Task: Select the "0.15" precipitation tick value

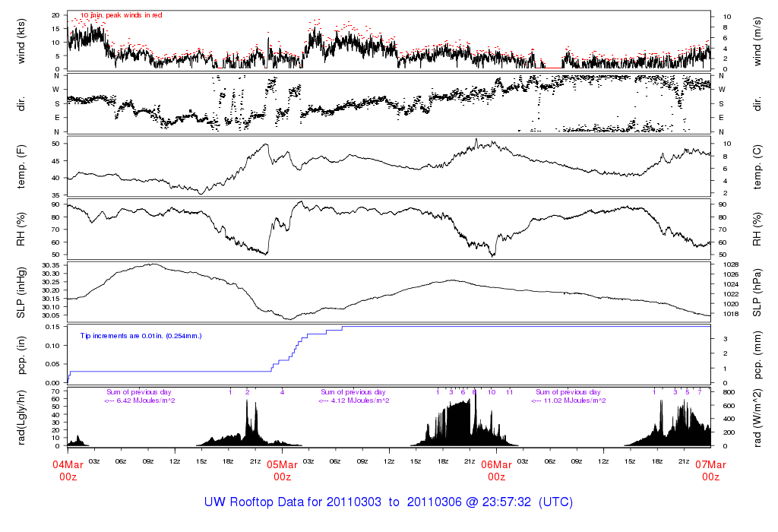Action: pos(52,327)
